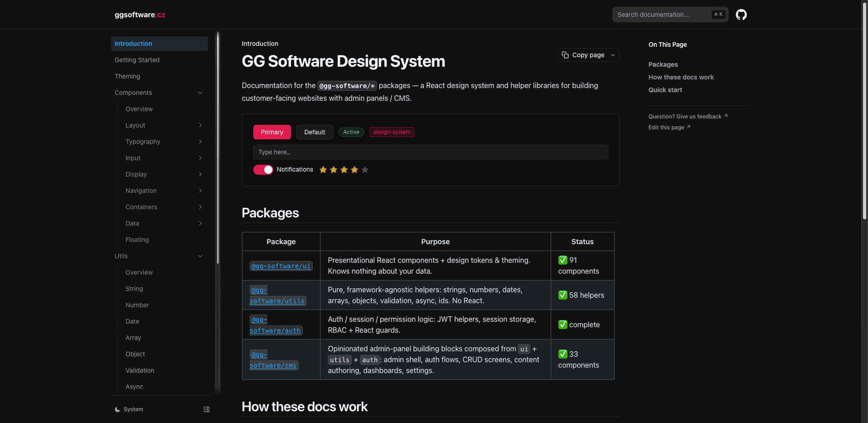868x423 pixels.
Task: Open the Floating components page
Action: (165, 240)
